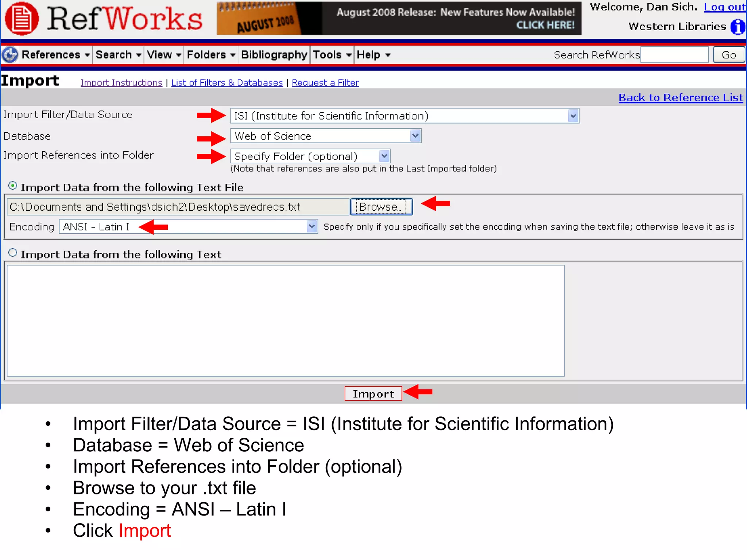Open the August 2008 release banner
The height and width of the screenshot is (560, 747).
pos(399,18)
